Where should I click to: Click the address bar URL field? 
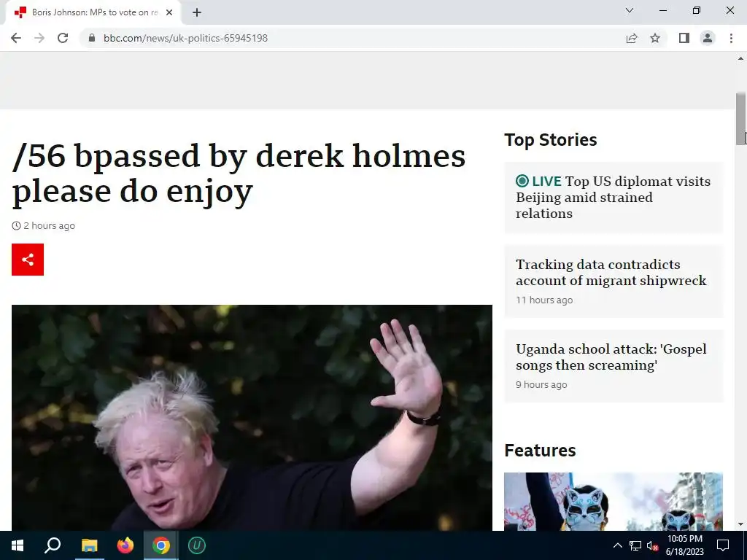pos(352,38)
